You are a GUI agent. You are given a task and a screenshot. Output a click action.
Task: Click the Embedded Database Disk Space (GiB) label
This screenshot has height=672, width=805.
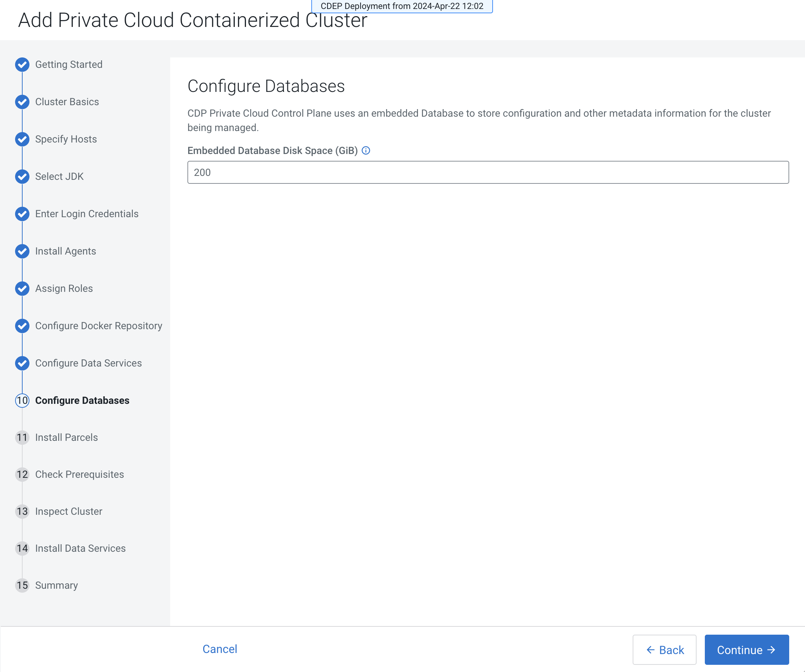coord(273,151)
